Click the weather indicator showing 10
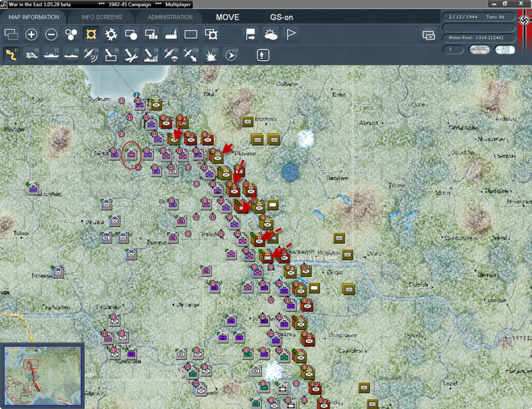Screen dimensions: 532x409 [x=504, y=49]
